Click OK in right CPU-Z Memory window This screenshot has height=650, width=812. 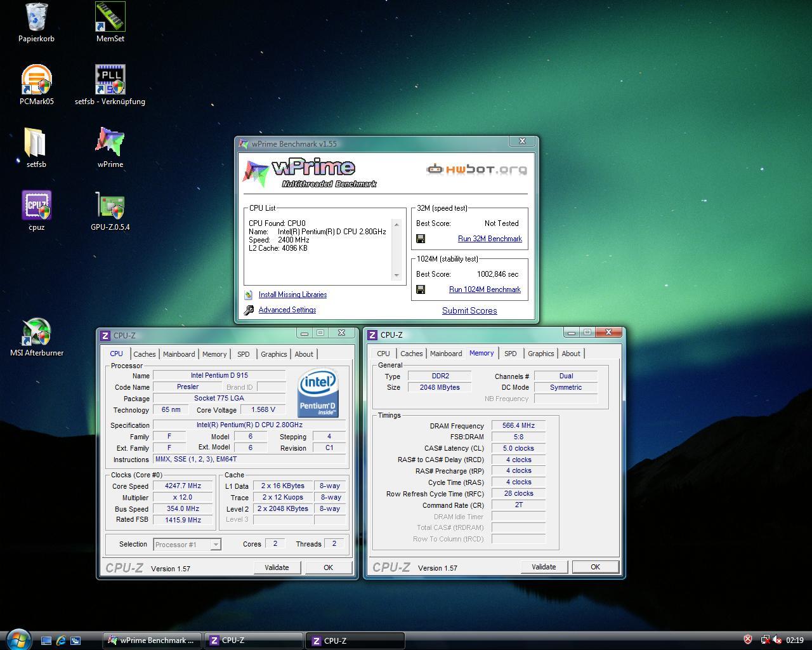click(595, 567)
